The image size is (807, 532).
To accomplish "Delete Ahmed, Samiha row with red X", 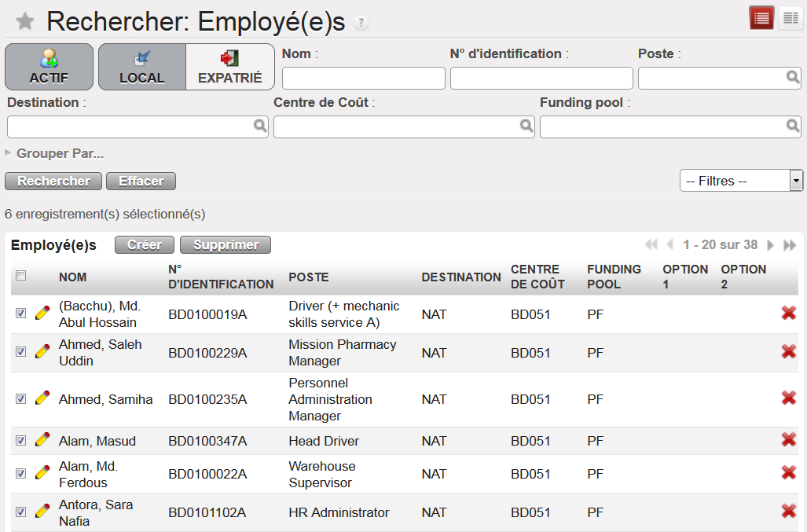I will point(788,398).
